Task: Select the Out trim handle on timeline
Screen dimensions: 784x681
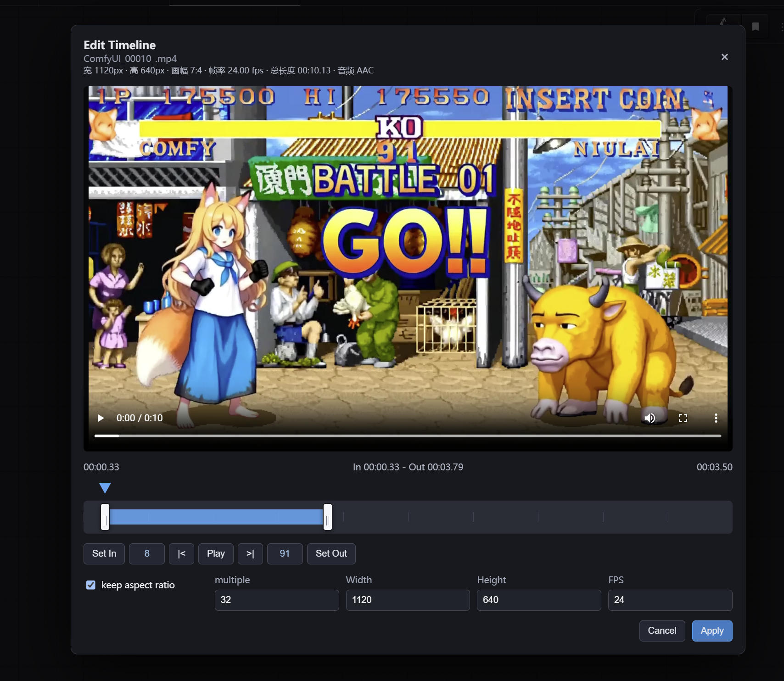Action: tap(328, 517)
